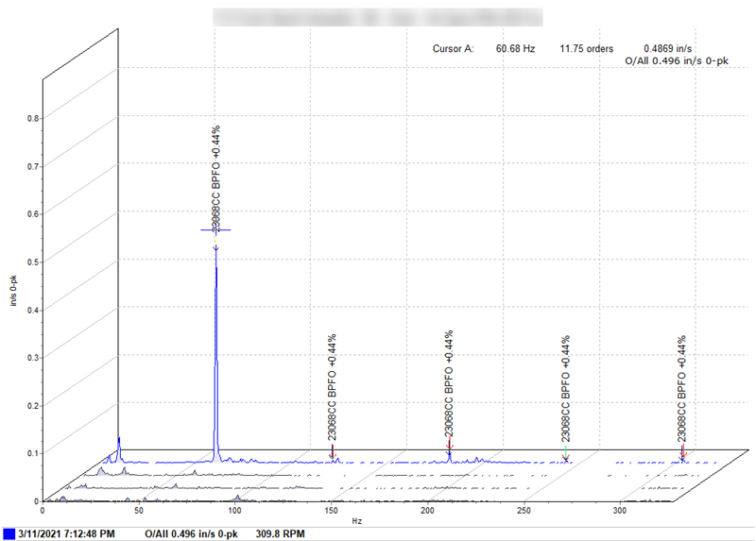Select the cursor crosshair on the main peak
Viewport: 756px width, 541px height.
[x=215, y=230]
